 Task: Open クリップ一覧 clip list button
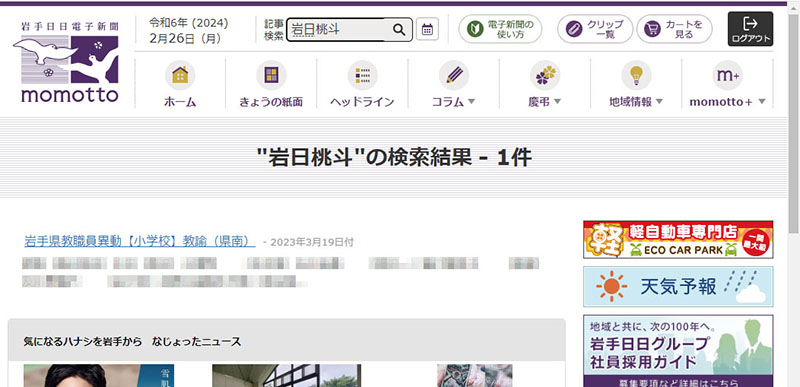tap(595, 30)
